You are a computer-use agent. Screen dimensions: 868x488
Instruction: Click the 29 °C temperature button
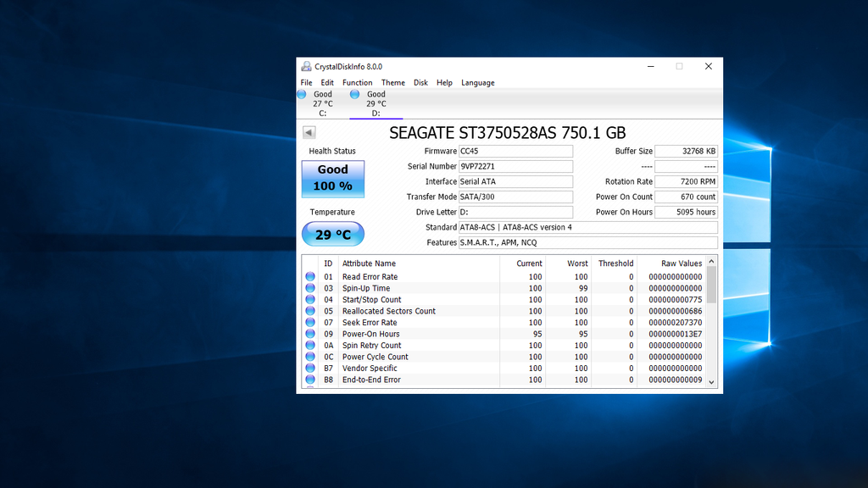click(332, 235)
